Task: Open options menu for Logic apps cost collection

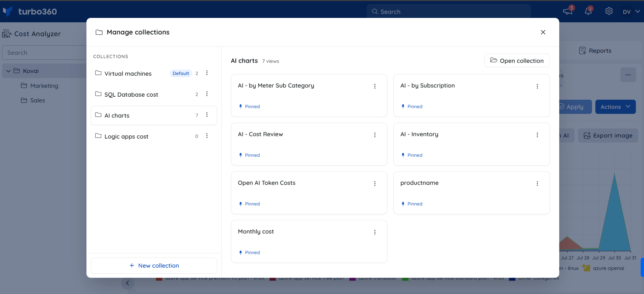Action: coord(207,136)
